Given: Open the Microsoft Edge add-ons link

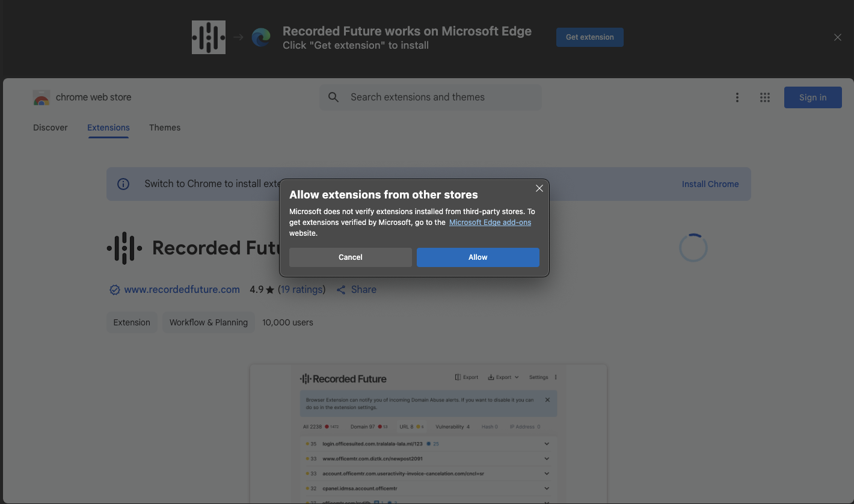Looking at the screenshot, I should pos(490,223).
